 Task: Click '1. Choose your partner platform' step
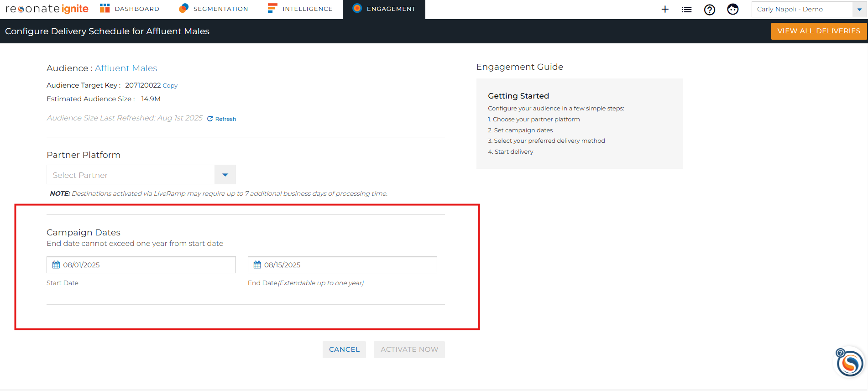(534, 119)
